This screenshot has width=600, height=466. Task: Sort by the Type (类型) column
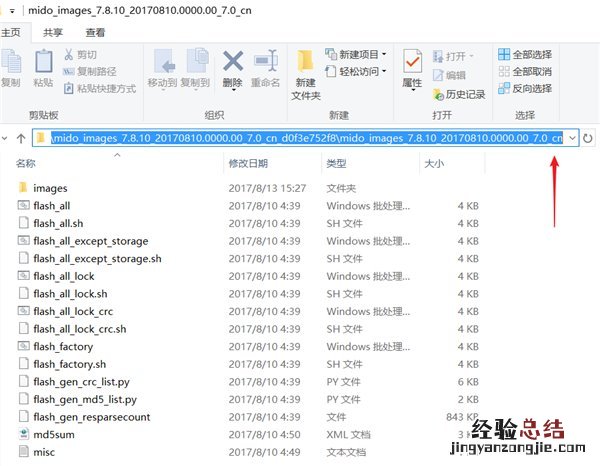336,163
